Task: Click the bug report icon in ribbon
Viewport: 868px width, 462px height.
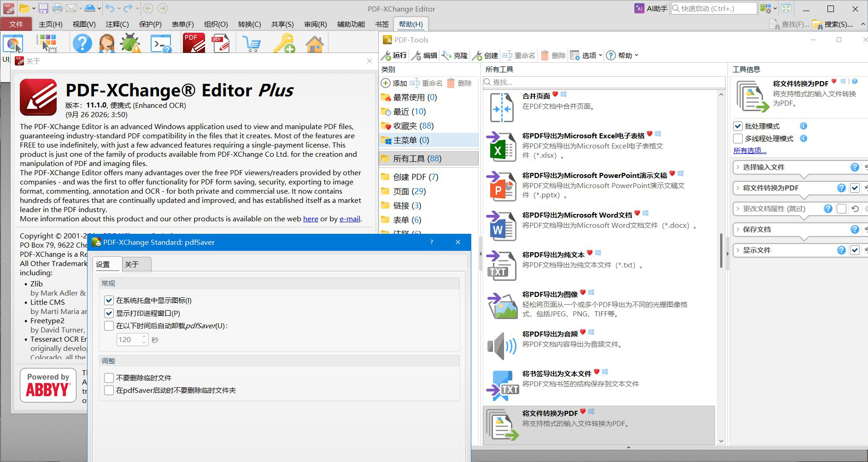Action: coord(130,43)
